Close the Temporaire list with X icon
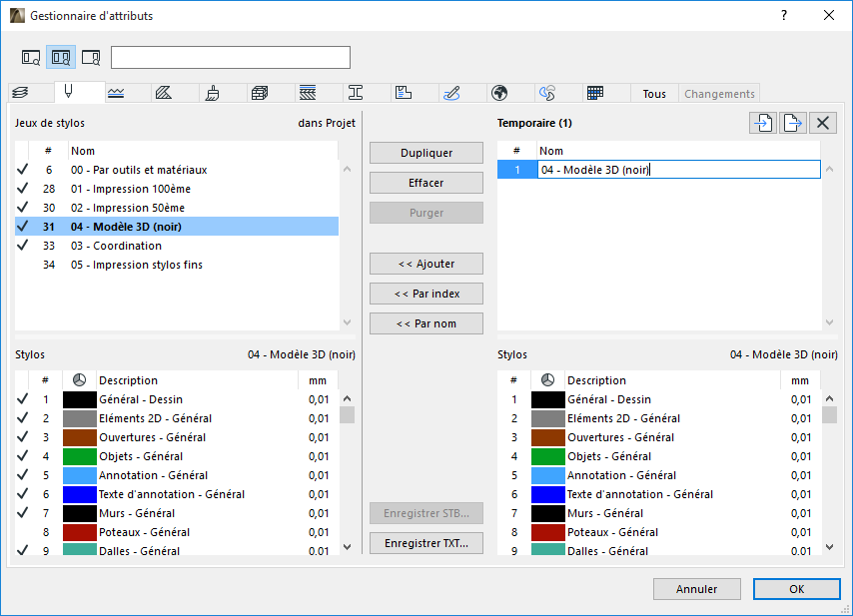Screen dimensions: 853x616 point(822,123)
